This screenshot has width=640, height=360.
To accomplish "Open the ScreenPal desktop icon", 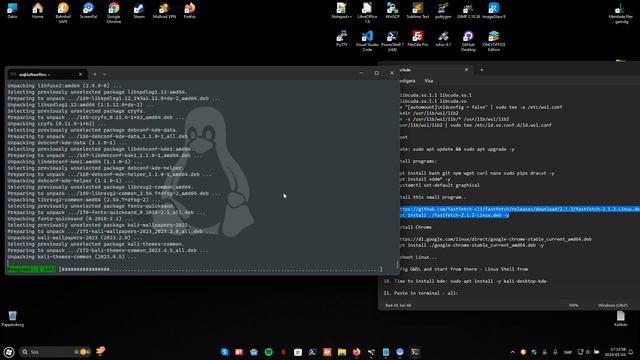I will click(88, 10).
